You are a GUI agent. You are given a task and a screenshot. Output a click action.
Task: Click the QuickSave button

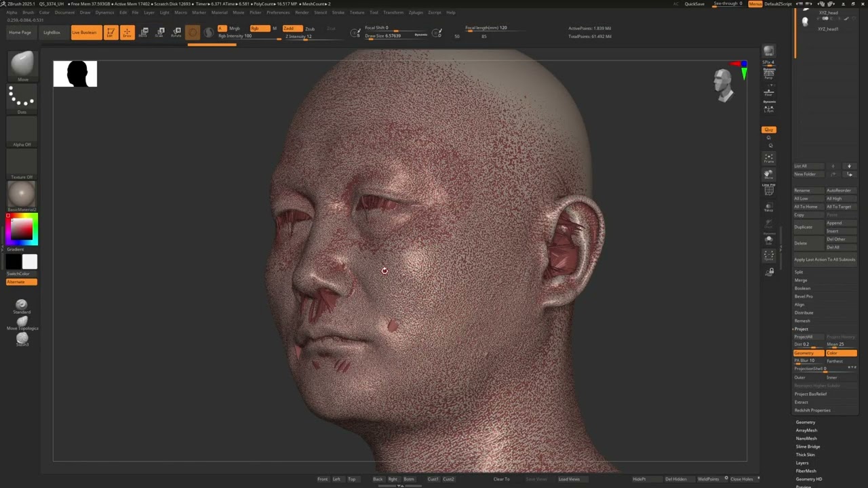click(694, 4)
